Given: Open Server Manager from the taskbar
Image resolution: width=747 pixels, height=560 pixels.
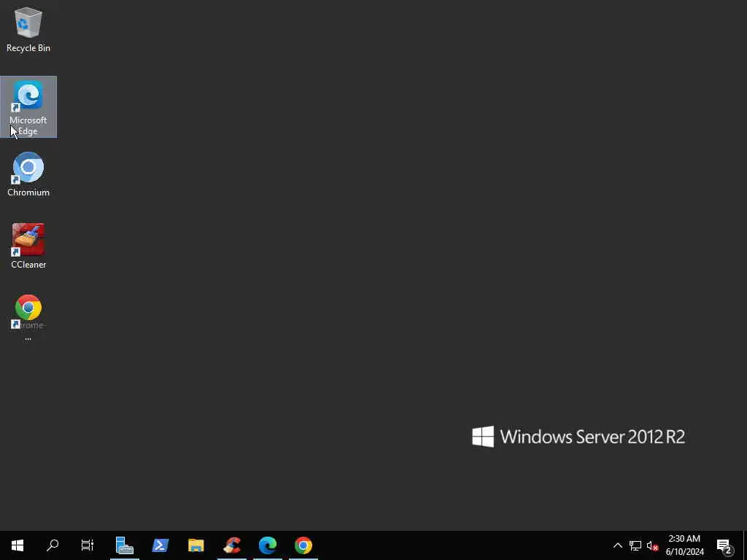Looking at the screenshot, I should (x=124, y=545).
